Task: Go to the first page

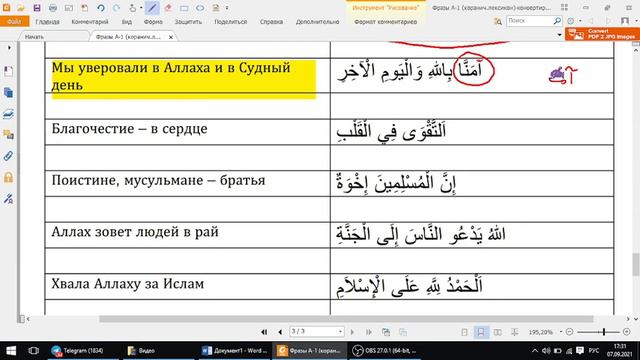Action: point(264,332)
